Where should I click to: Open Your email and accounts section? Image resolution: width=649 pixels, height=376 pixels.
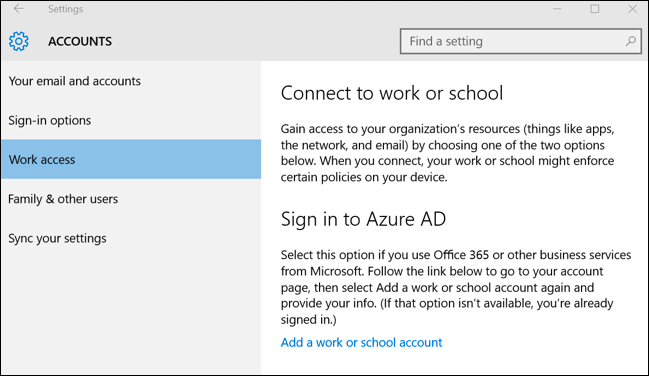[131, 81]
